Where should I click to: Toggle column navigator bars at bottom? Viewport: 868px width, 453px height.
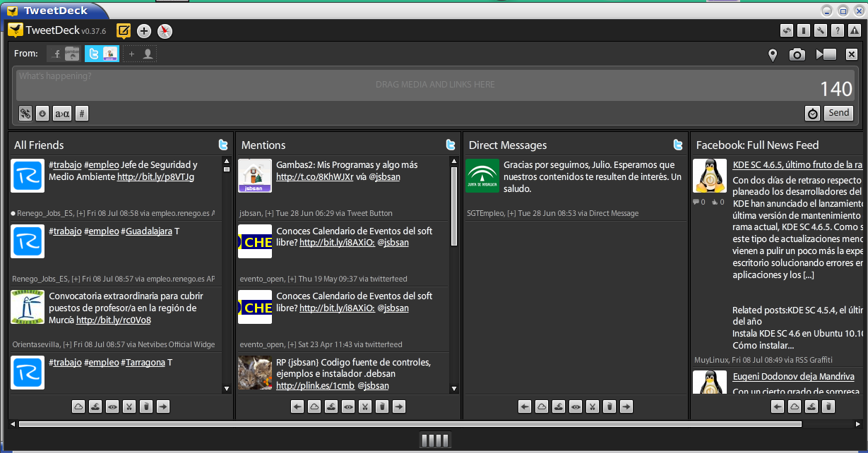click(x=435, y=440)
